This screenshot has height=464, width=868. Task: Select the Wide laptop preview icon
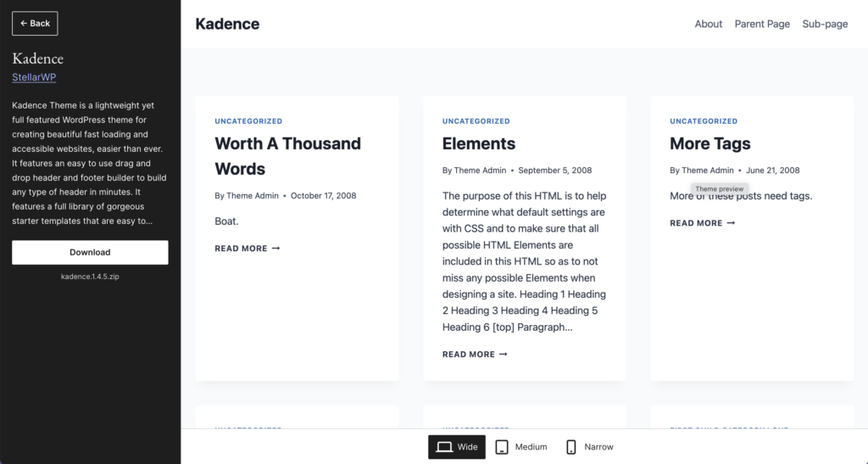pos(445,447)
